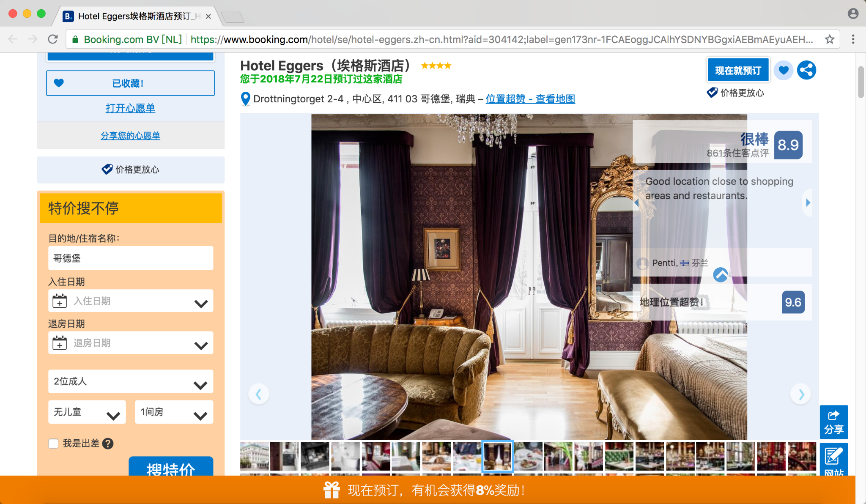Tick the 我是出差 checkbox

click(53, 444)
